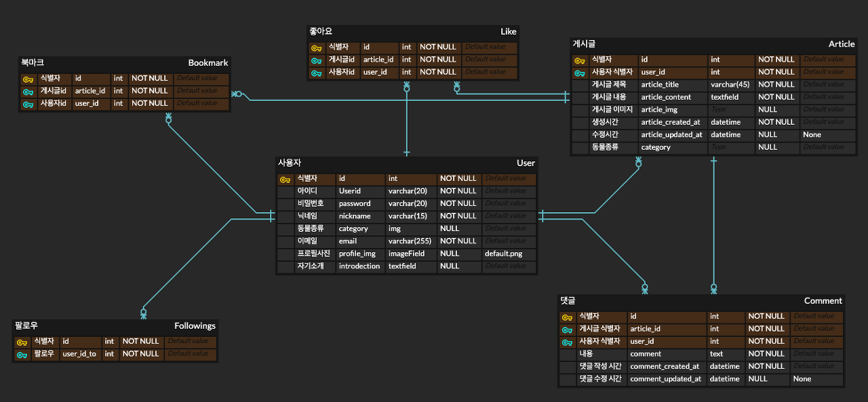Screen dimensions: 868x402
Task: Select the "imageField" type cell
Action: point(406,254)
